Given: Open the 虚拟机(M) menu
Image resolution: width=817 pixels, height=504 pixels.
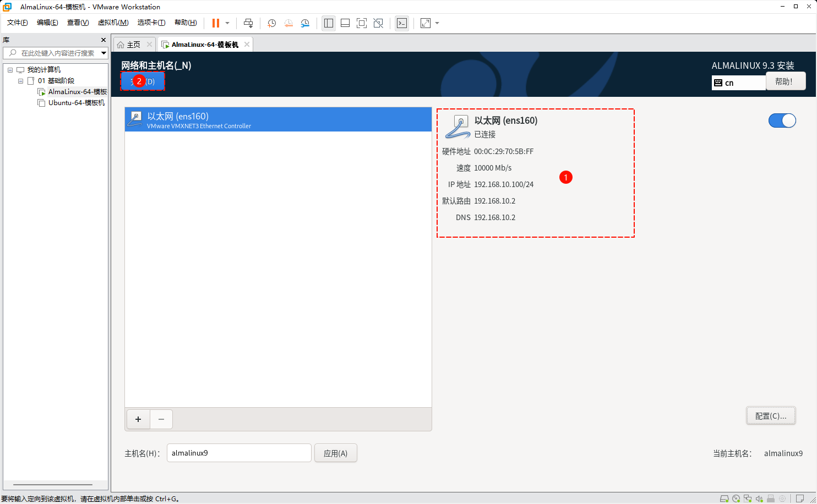Looking at the screenshot, I should [113, 23].
